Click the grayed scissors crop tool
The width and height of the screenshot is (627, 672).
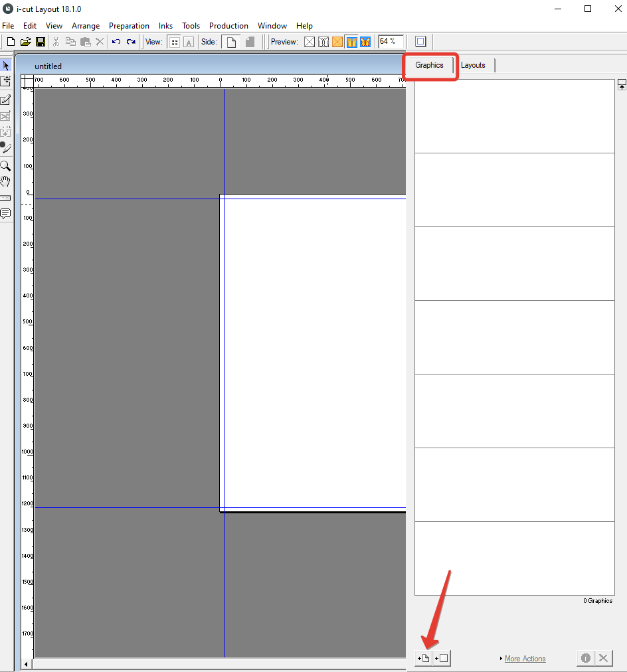click(6, 116)
